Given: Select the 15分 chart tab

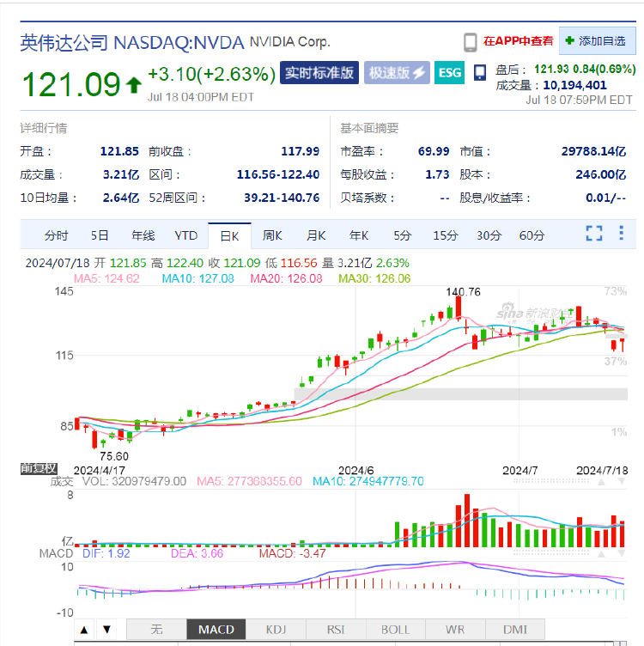Looking at the screenshot, I should coord(446,235).
